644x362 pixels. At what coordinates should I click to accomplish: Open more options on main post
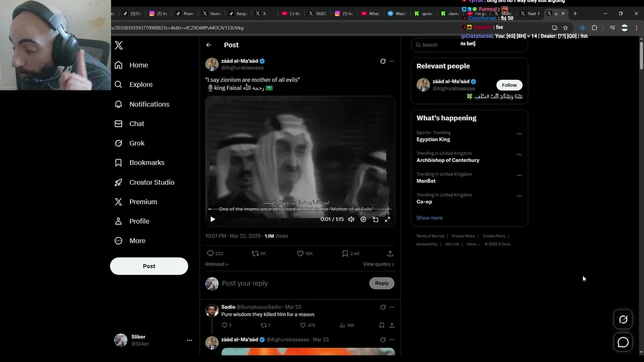coord(392,61)
